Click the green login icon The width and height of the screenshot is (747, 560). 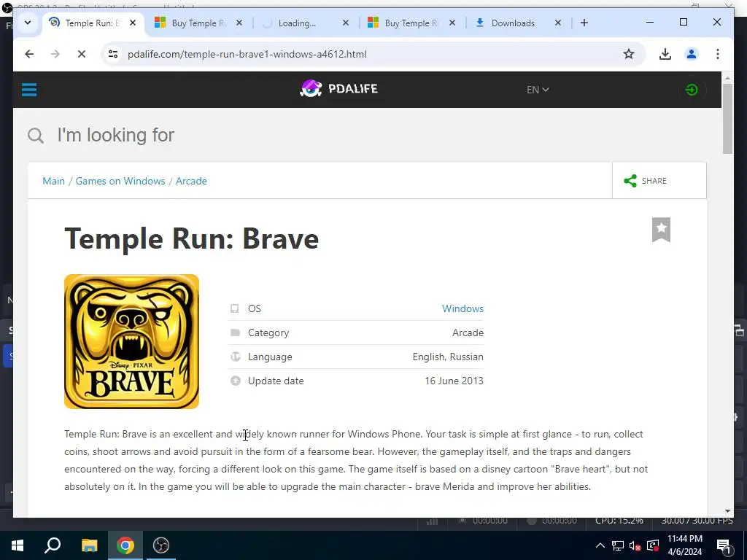[x=692, y=90]
